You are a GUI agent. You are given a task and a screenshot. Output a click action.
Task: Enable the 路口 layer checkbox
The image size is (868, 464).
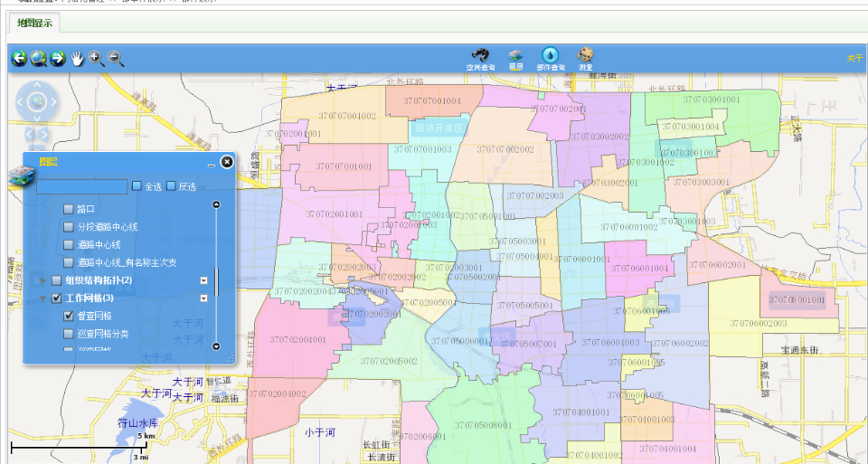pos(68,209)
